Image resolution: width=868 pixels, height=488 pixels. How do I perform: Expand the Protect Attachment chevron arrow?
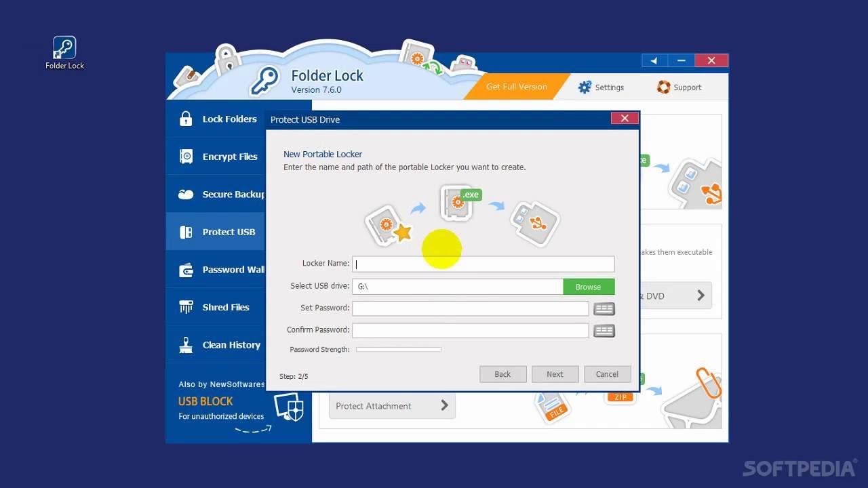(444, 405)
